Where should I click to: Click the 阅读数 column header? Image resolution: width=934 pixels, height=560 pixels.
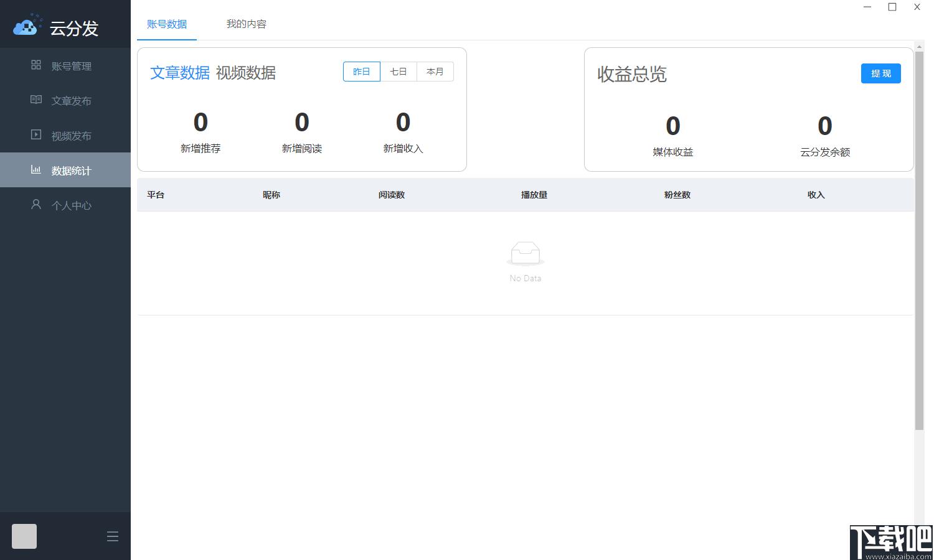pos(392,195)
